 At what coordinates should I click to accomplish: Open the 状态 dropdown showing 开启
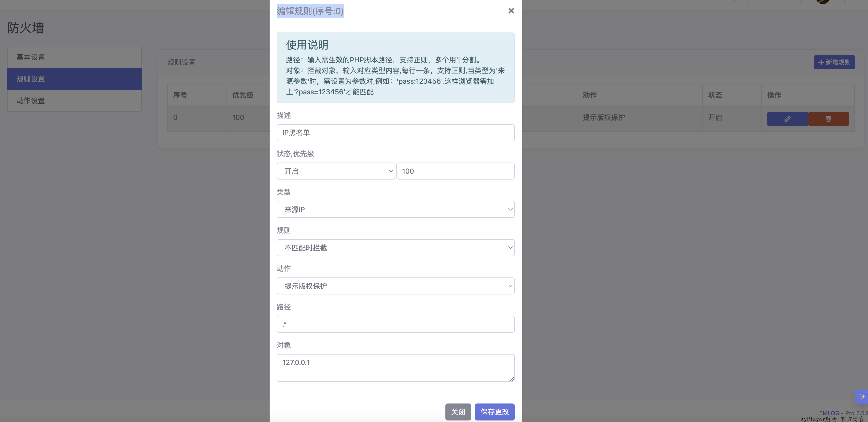335,171
